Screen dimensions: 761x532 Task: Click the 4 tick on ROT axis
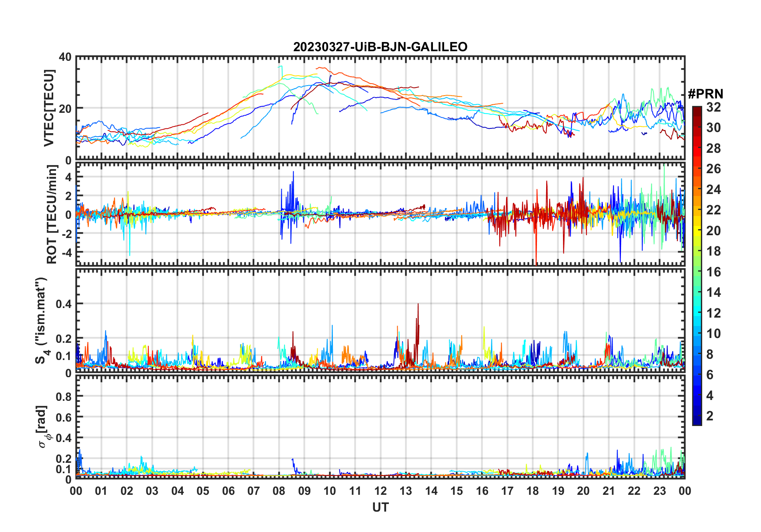point(69,177)
